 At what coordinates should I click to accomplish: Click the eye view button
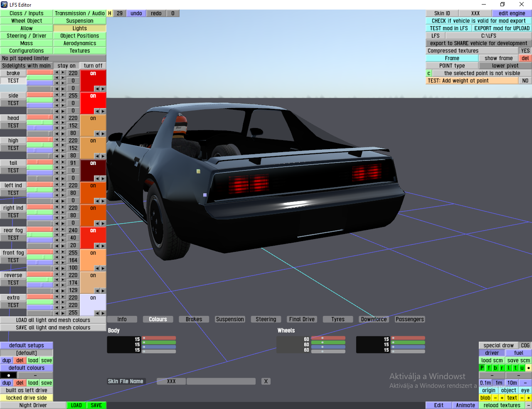tap(525, 390)
